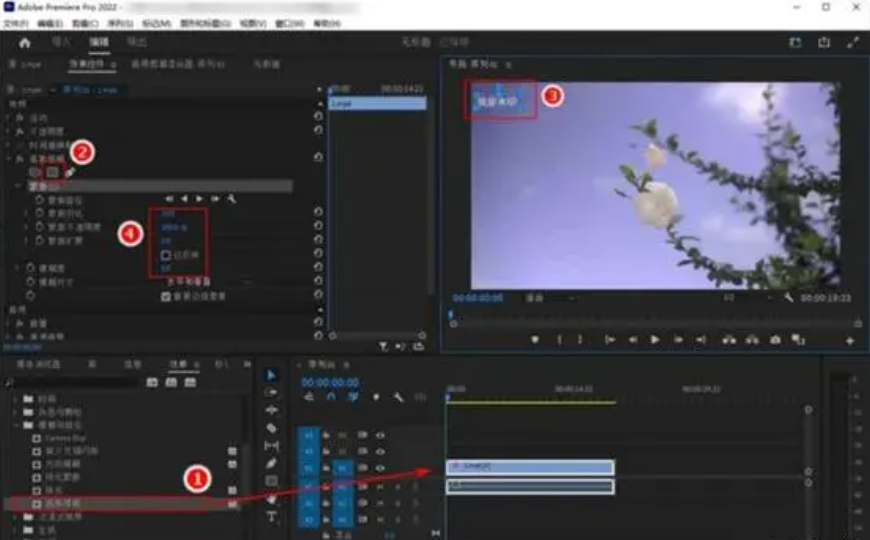This screenshot has height=540, width=870.
Task: Hide track V3 output with eye icon
Action: (x=380, y=435)
